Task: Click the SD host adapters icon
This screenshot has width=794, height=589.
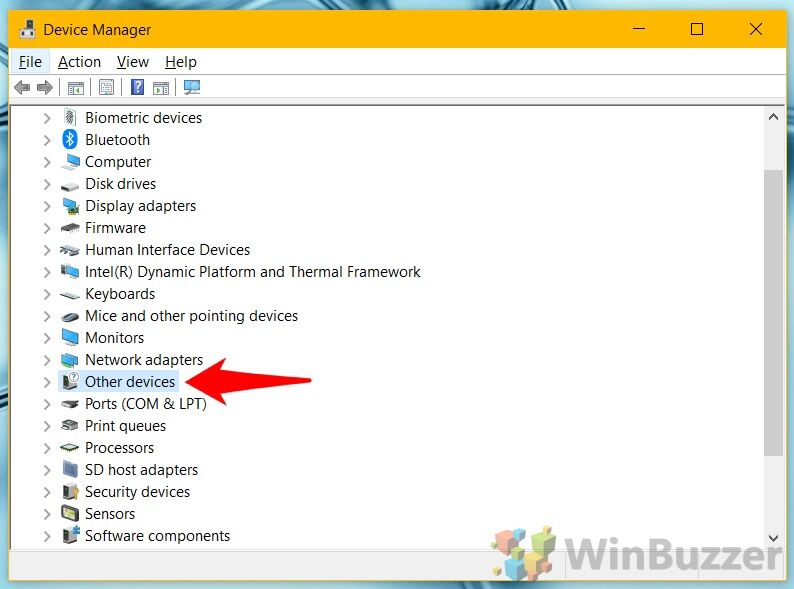Action: pos(70,469)
